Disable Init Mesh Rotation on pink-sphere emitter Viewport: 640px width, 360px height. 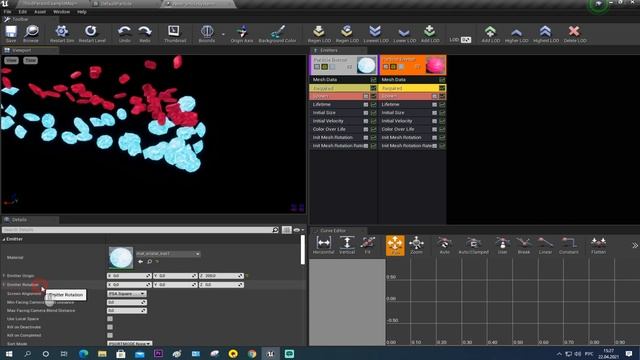442,138
